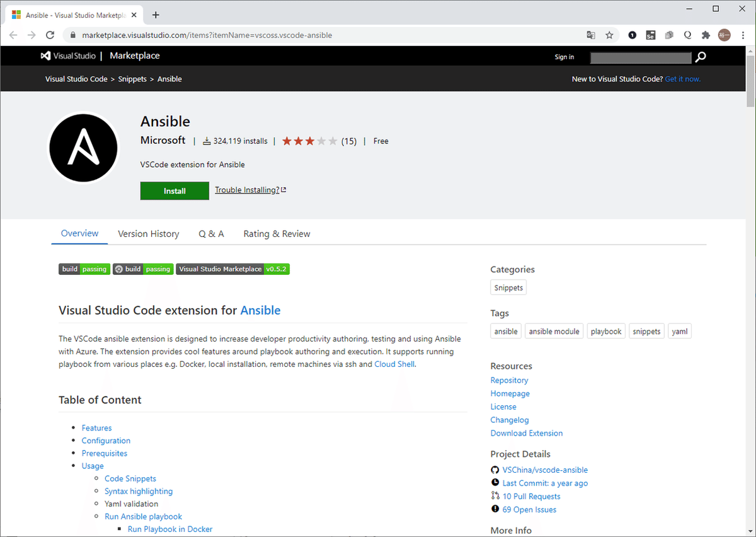The image size is (756, 537).
Task: Click the magnifier search icon
Action: (x=701, y=57)
